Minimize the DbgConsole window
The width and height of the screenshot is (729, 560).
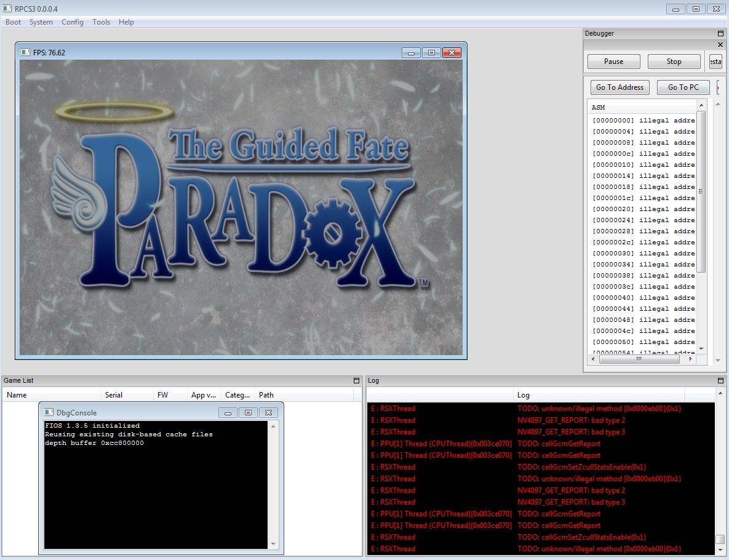click(228, 412)
